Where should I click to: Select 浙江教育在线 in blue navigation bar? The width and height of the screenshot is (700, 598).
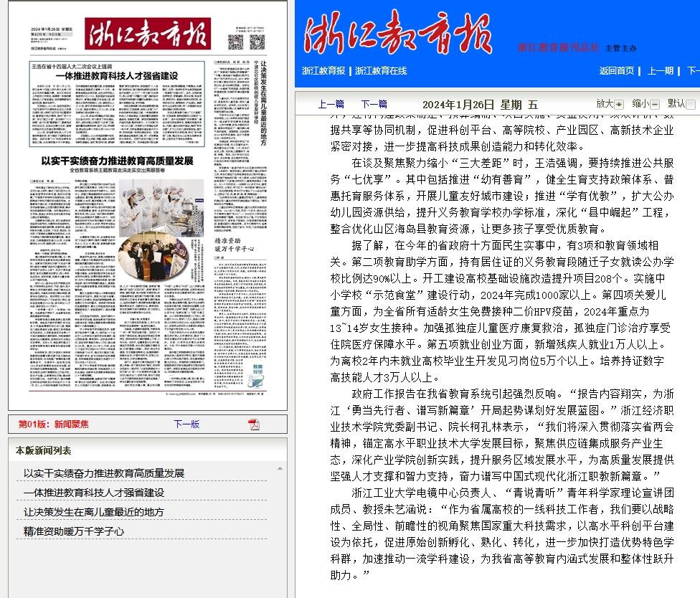point(381,71)
